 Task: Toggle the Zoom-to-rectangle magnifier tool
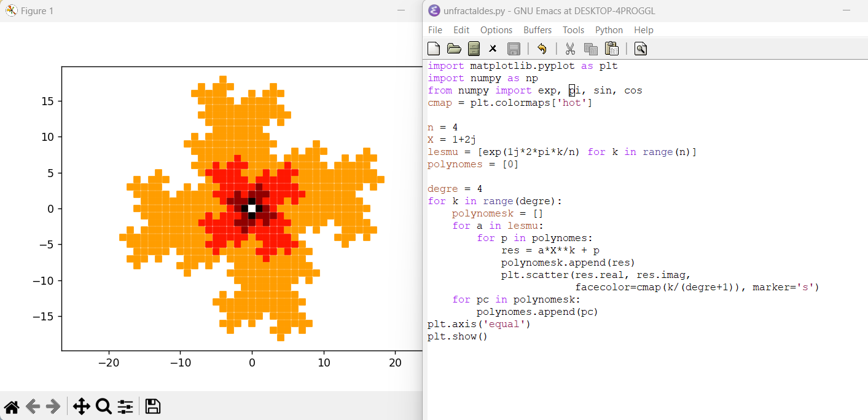coord(103,406)
